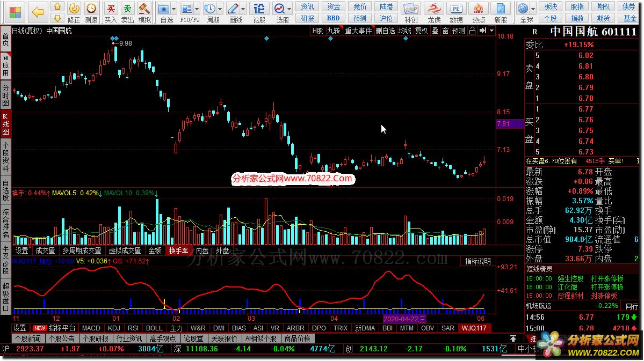644x361 pixels.
Task: Click the 沪 index value 2923.37
Action: click(x=30, y=349)
